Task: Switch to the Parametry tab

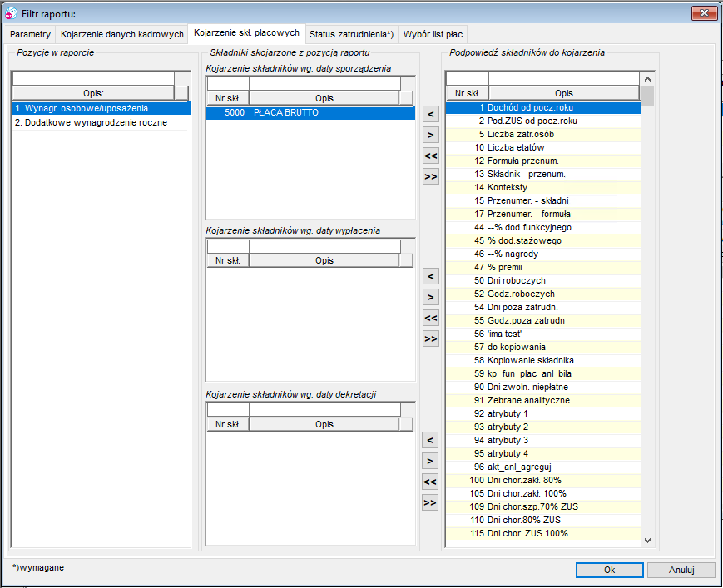Action: pyautogui.click(x=31, y=34)
